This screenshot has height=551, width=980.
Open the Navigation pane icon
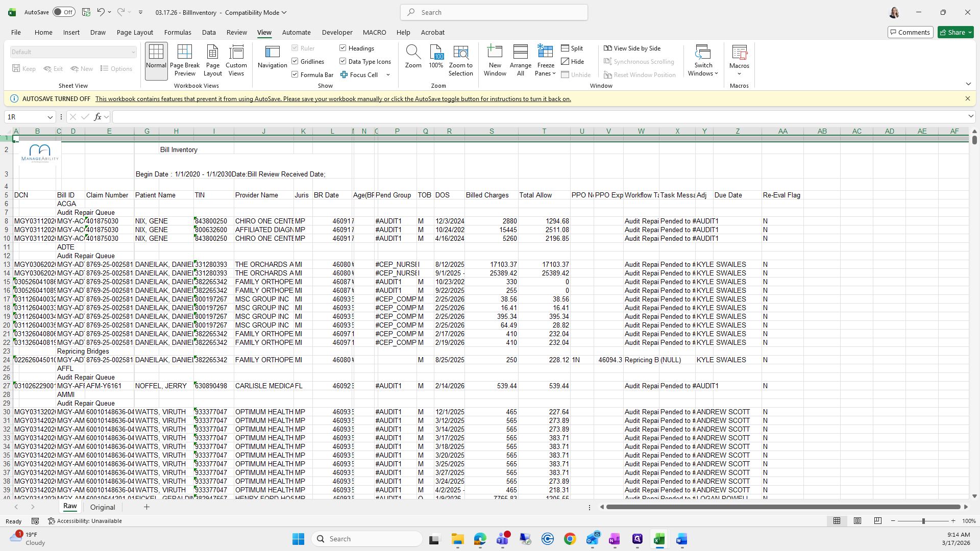coord(272,53)
